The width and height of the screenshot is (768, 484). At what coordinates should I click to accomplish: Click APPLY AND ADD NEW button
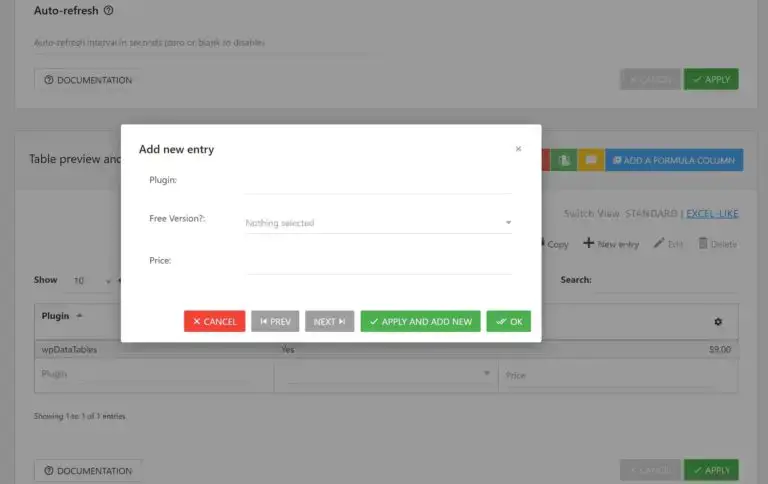pyautogui.click(x=420, y=321)
